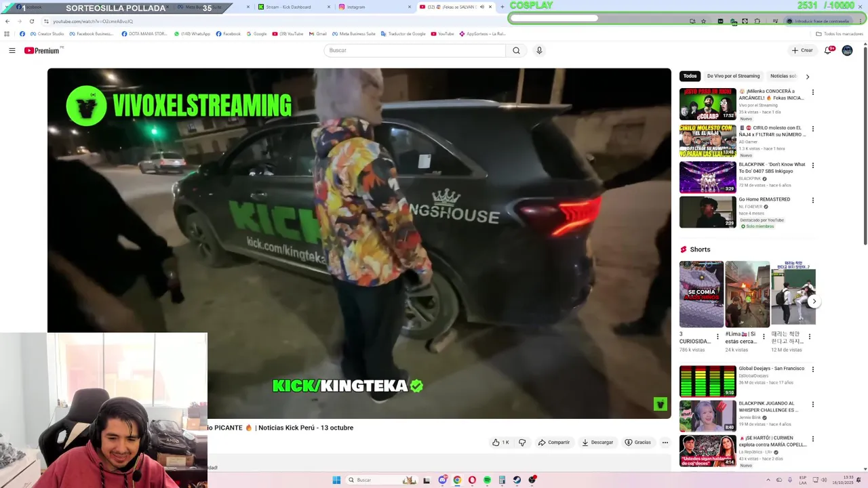
Task: Click the video player channel watermark icon
Action: pos(660,405)
